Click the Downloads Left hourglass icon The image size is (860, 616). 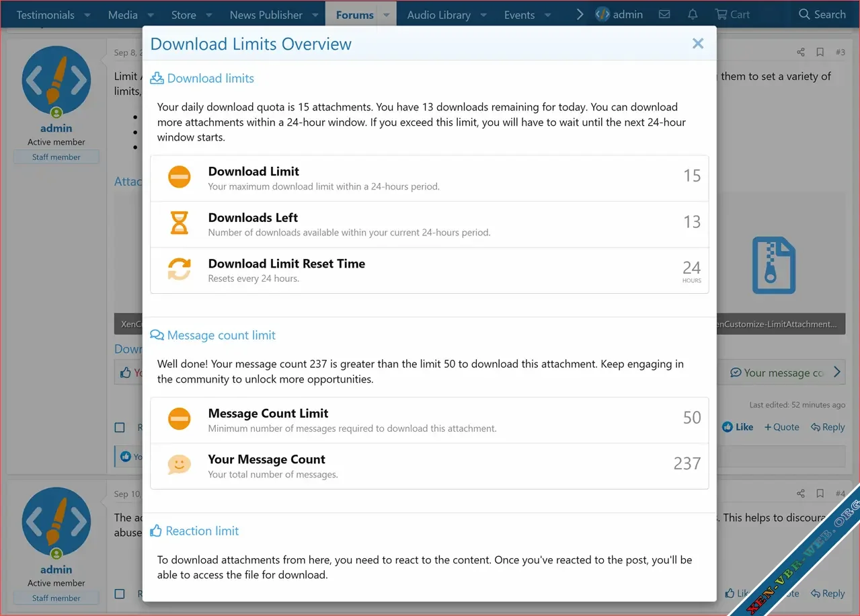pyautogui.click(x=180, y=223)
